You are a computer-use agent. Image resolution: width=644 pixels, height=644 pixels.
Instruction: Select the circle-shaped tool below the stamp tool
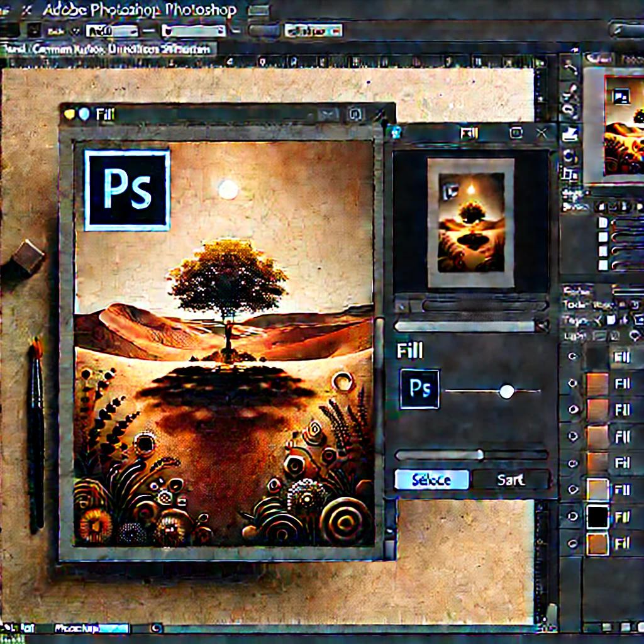coord(570,156)
